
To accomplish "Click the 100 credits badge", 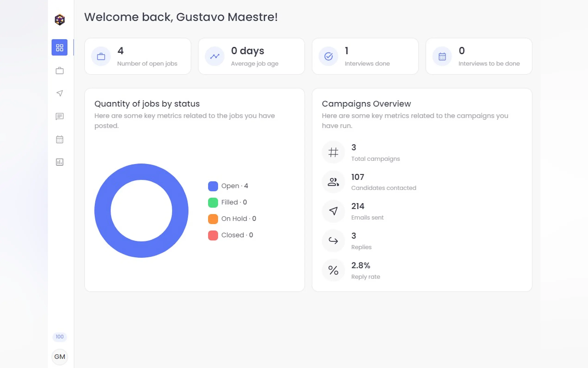I will (x=59, y=337).
